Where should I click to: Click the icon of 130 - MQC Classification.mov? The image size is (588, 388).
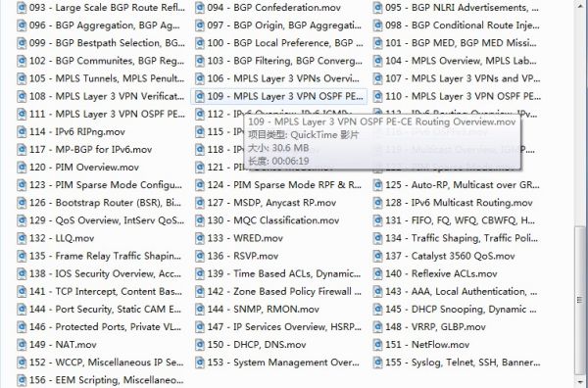(x=200, y=220)
